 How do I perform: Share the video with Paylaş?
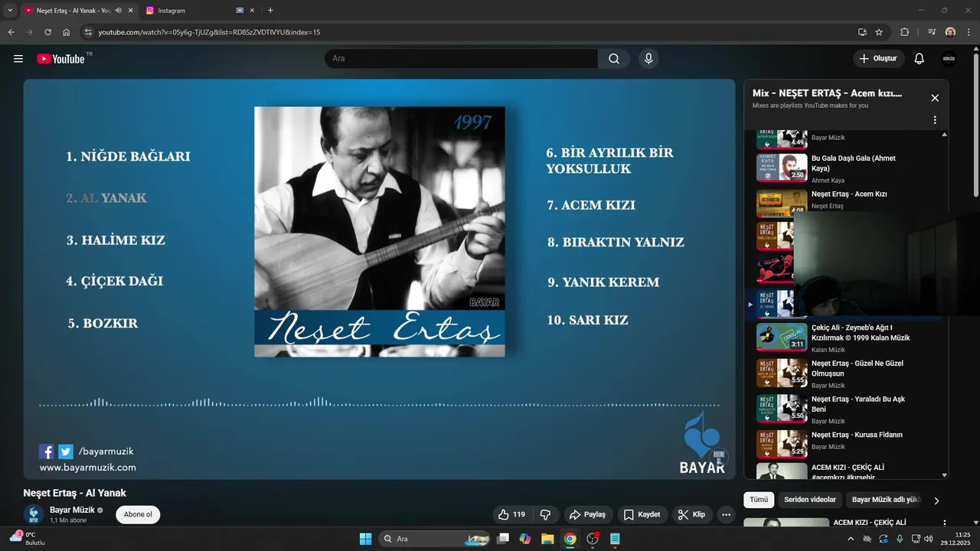point(588,514)
